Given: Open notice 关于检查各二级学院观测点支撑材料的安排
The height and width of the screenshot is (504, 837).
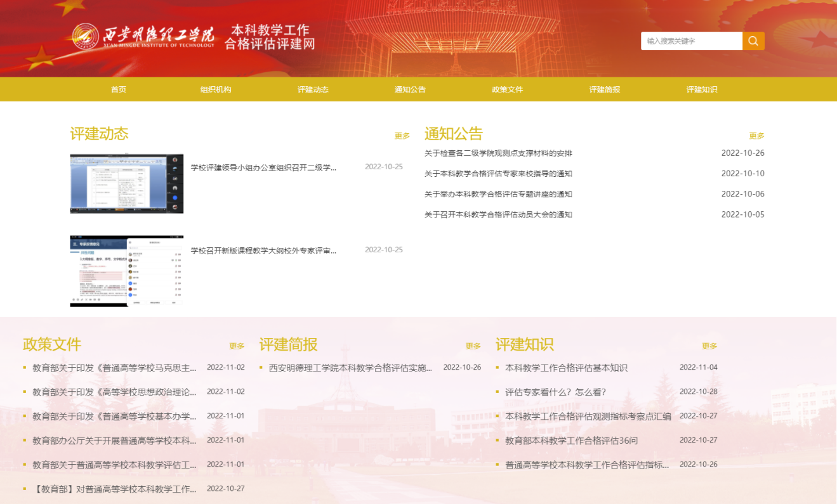Looking at the screenshot, I should point(498,153).
